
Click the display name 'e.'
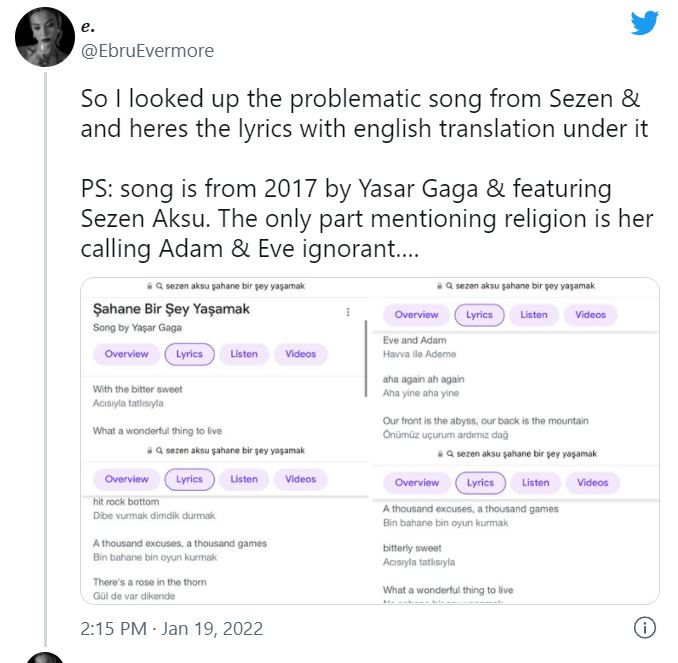point(88,27)
